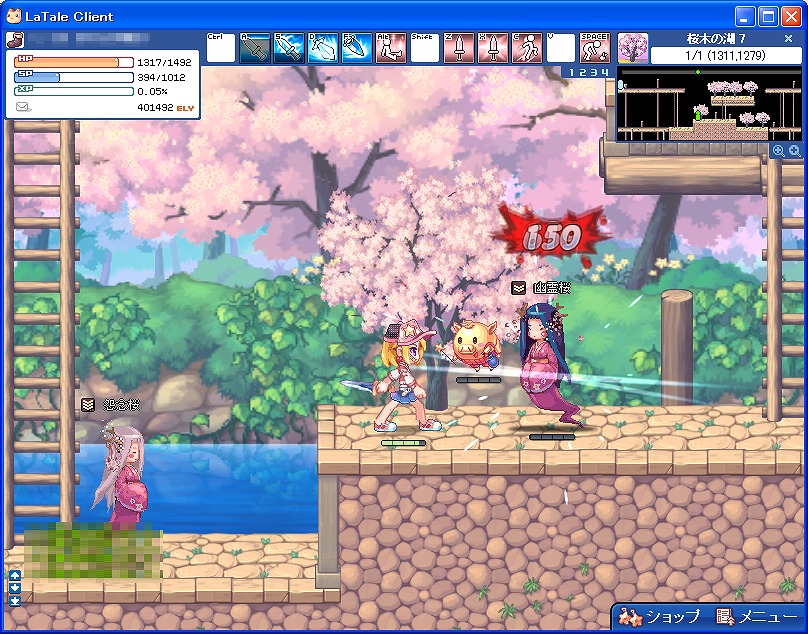Click the boot character icon
808x634 pixels.
pos(16,41)
